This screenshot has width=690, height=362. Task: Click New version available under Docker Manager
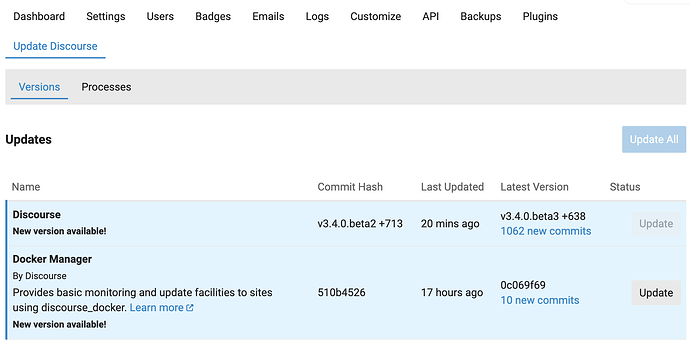click(59, 324)
